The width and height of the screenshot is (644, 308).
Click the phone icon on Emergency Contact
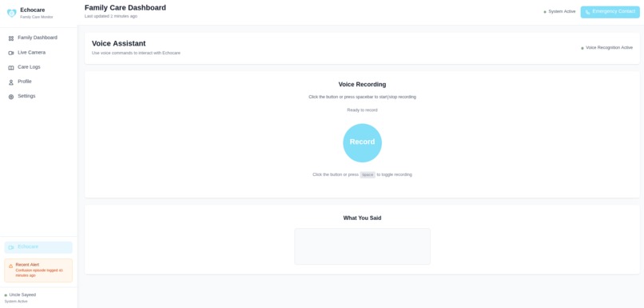588,12
